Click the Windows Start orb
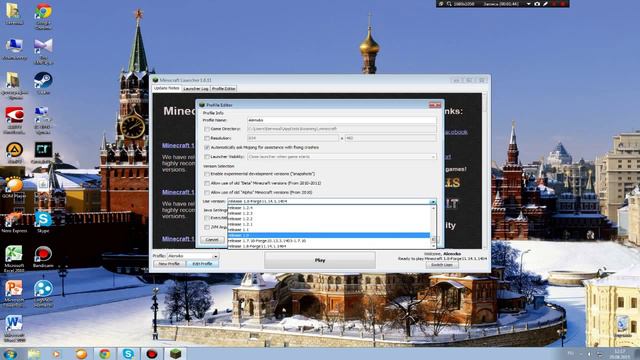Viewport: 640px width, 360px height. [x=10, y=353]
